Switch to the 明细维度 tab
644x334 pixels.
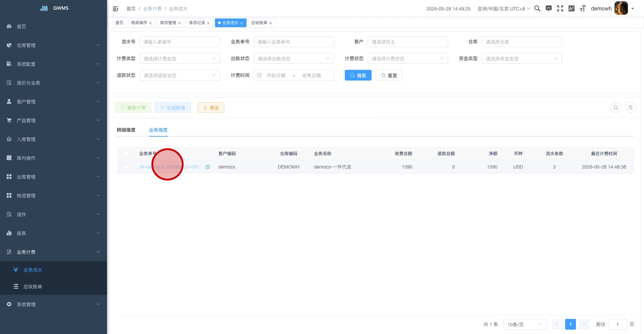click(126, 130)
